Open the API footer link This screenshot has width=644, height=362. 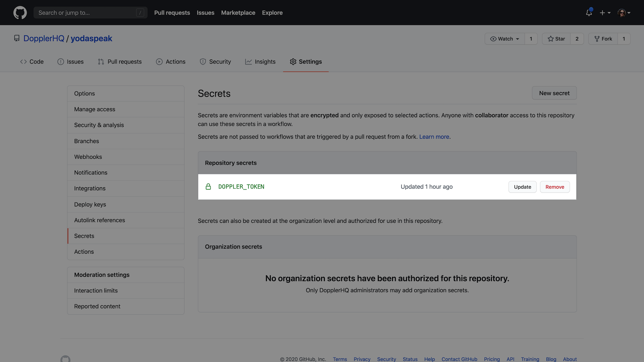tap(511, 359)
